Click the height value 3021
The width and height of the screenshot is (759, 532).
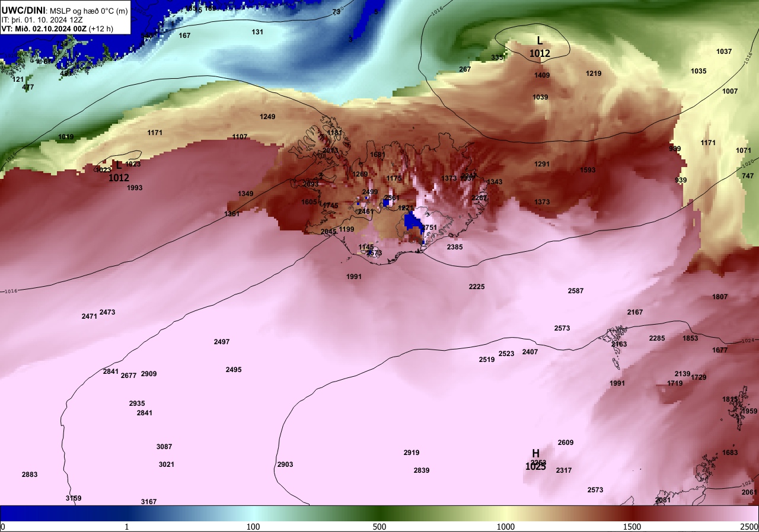click(167, 464)
